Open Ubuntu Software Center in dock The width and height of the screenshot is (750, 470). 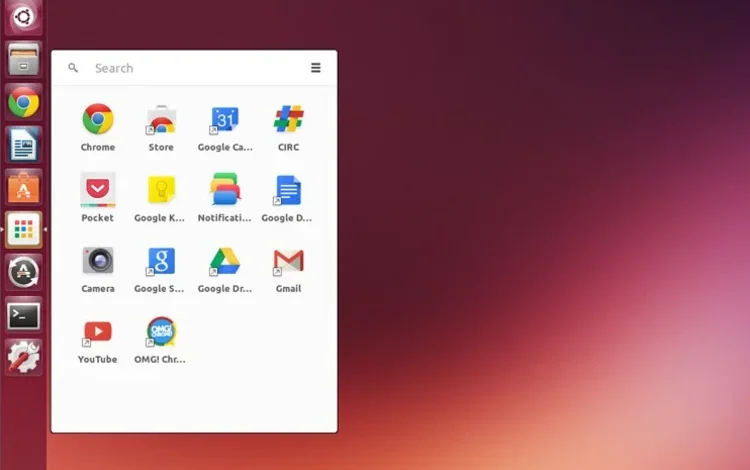tap(23, 187)
